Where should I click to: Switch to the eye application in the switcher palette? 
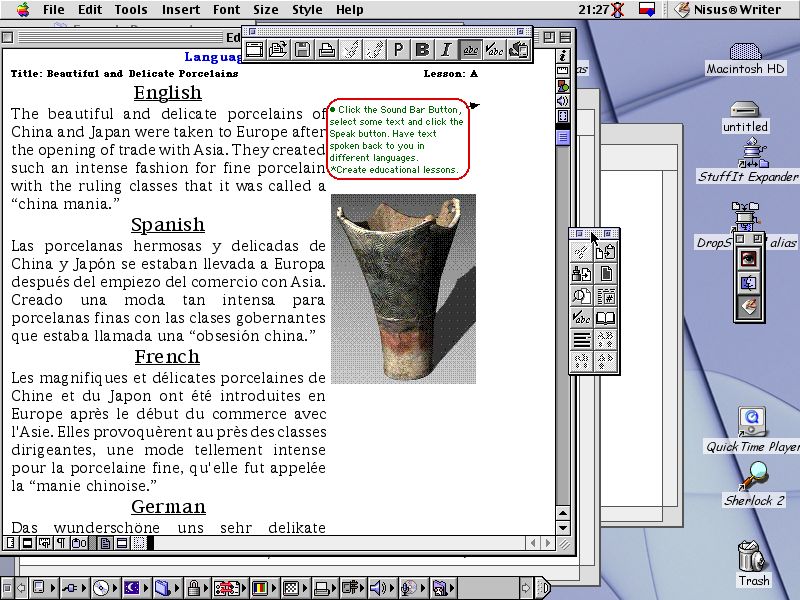(x=748, y=258)
